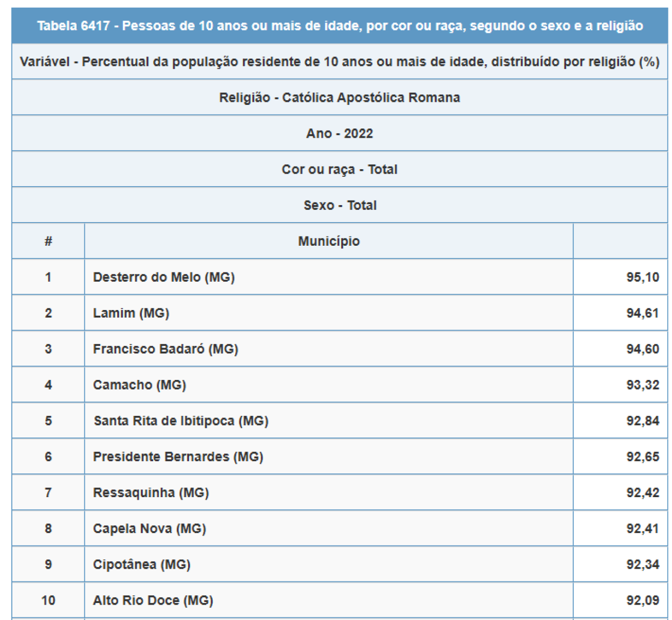Select the Camacho (MG) row name

[139, 385]
